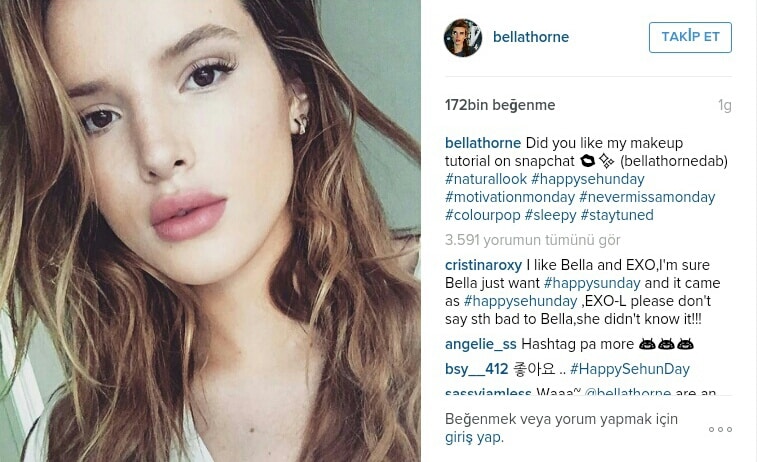
Task: Follow the #motivationmonday hashtag link
Action: tap(509, 197)
